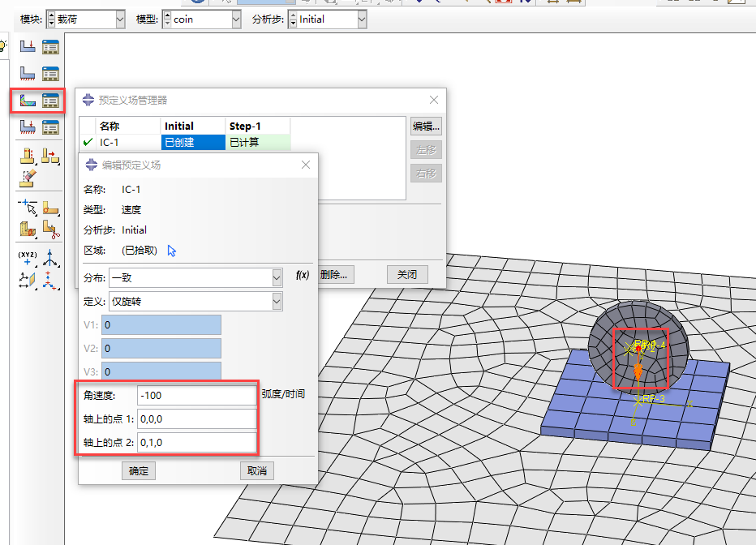Click the step Initial up-down stepper
This screenshot has width=756, height=545.
293,19
